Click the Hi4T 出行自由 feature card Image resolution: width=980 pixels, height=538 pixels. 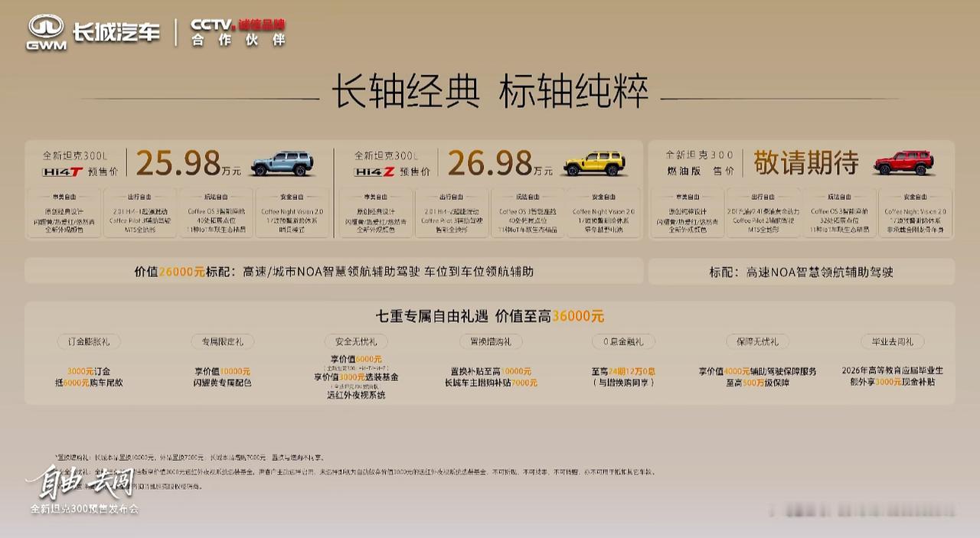(140, 213)
